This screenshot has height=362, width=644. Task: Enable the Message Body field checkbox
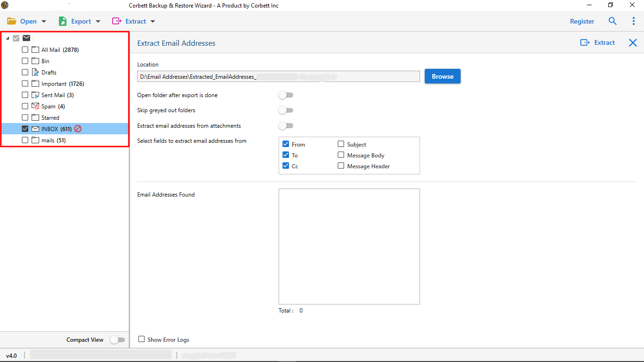point(341,155)
